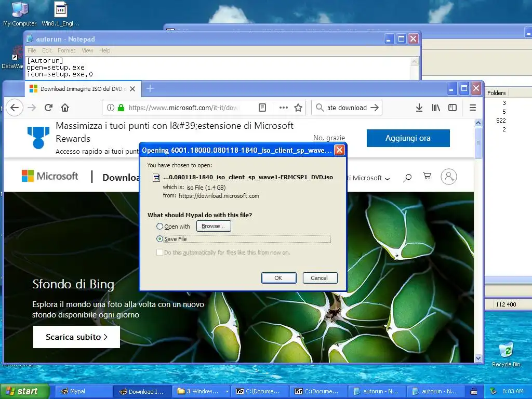Reload the current page
The image size is (532, 399).
click(48, 108)
